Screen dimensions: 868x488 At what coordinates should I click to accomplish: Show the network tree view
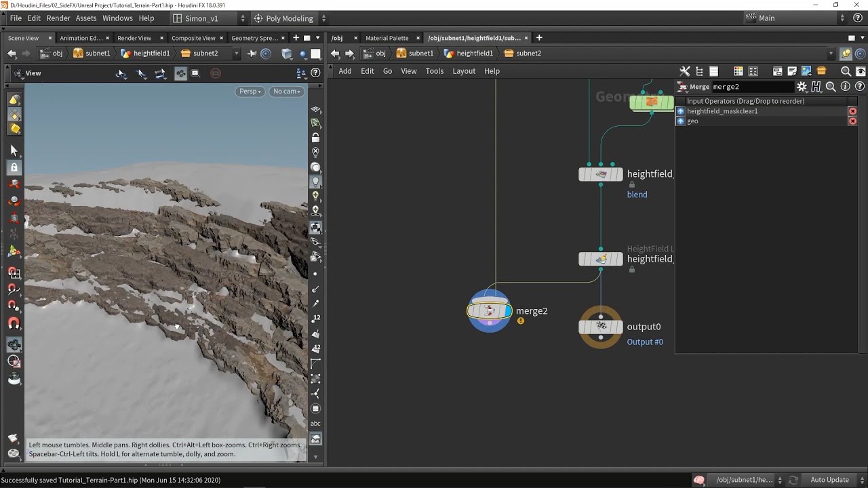pyautogui.click(x=699, y=71)
